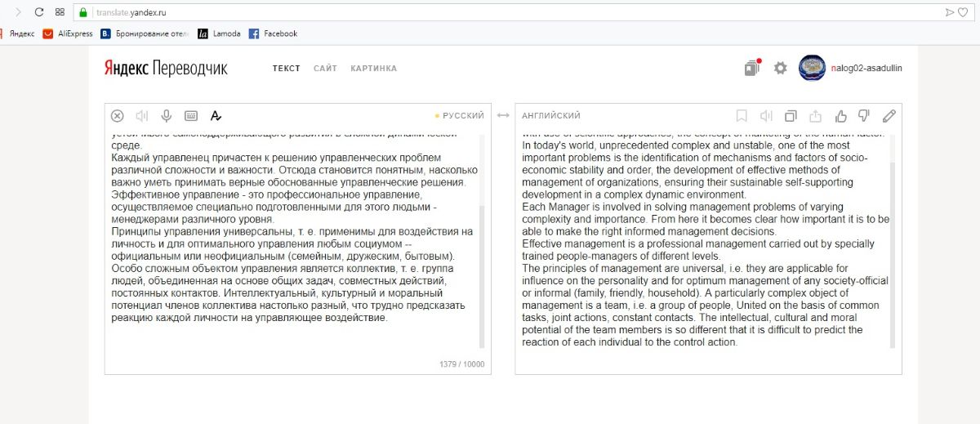980x424 pixels.
Task: Open the РУССКИЙ source language selector
Action: click(x=462, y=116)
